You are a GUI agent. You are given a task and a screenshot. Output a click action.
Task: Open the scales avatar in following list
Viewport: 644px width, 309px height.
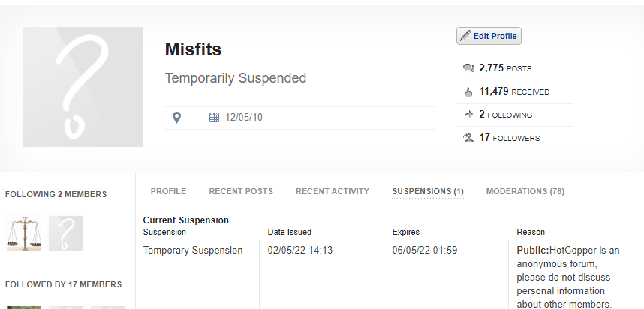click(24, 233)
